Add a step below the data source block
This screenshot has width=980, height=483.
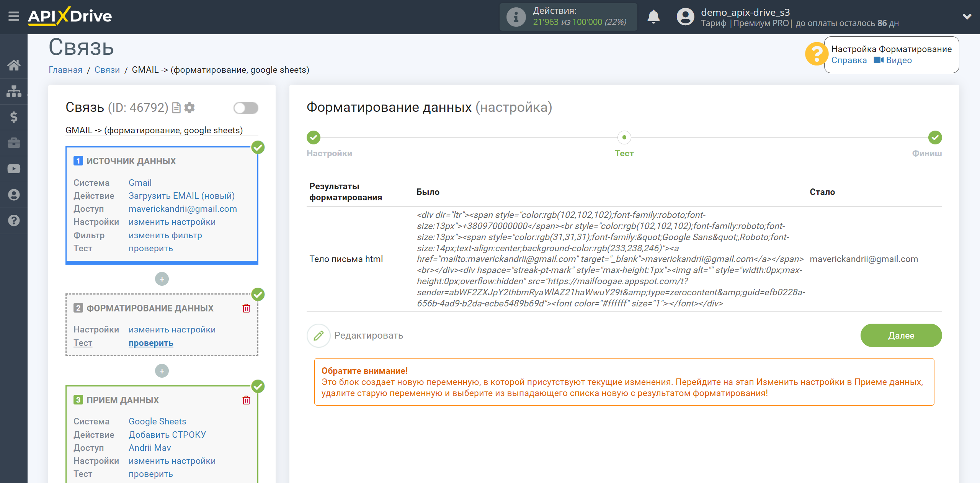pyautogui.click(x=162, y=279)
